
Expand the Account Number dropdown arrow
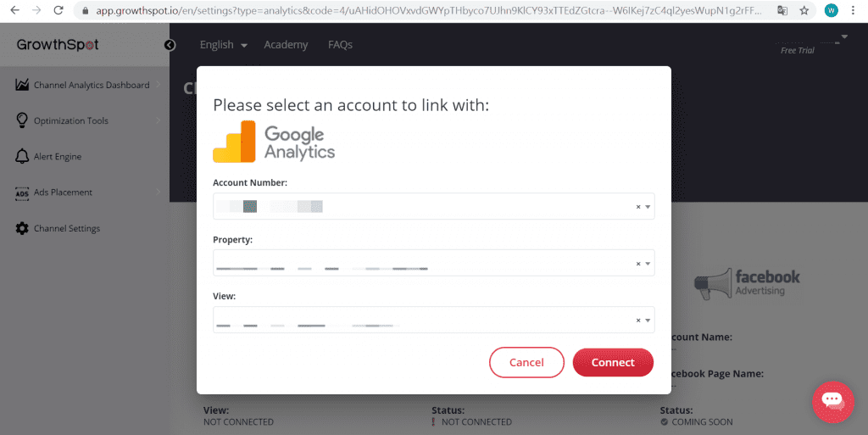(648, 207)
